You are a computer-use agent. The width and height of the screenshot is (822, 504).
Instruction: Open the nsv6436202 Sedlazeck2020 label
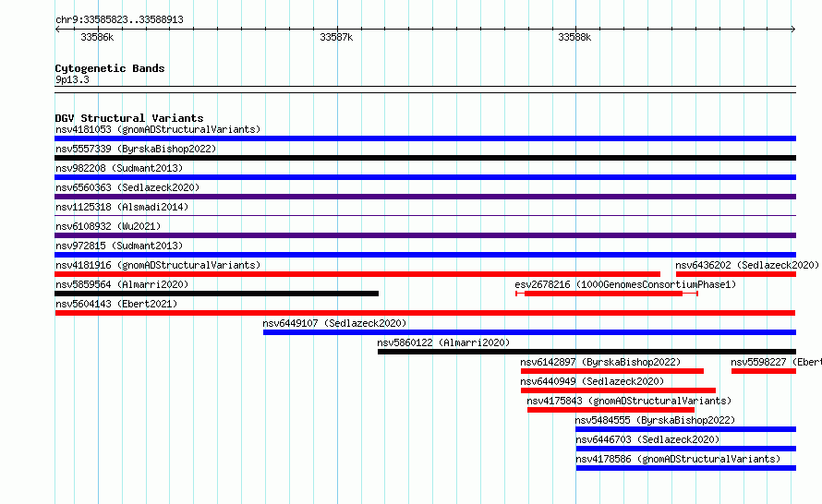(x=747, y=265)
